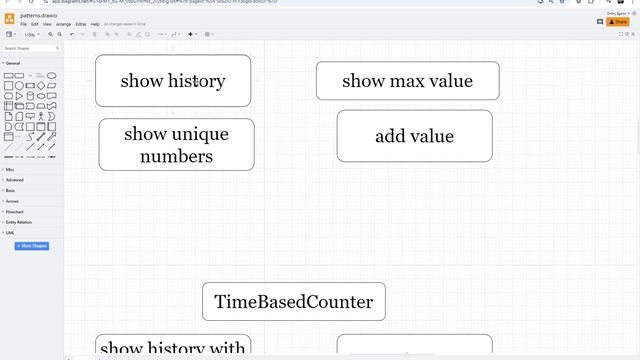Open the View menu
This screenshot has width=640, height=360.
[47, 24]
